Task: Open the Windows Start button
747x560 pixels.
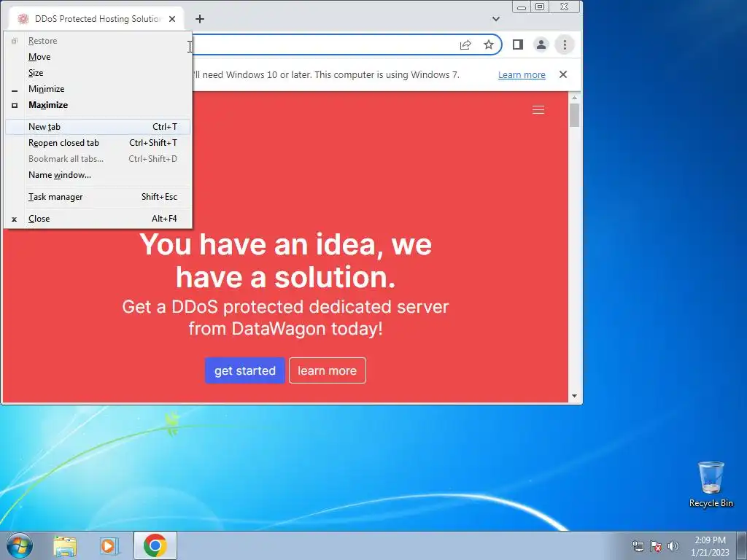Action: pyautogui.click(x=20, y=545)
